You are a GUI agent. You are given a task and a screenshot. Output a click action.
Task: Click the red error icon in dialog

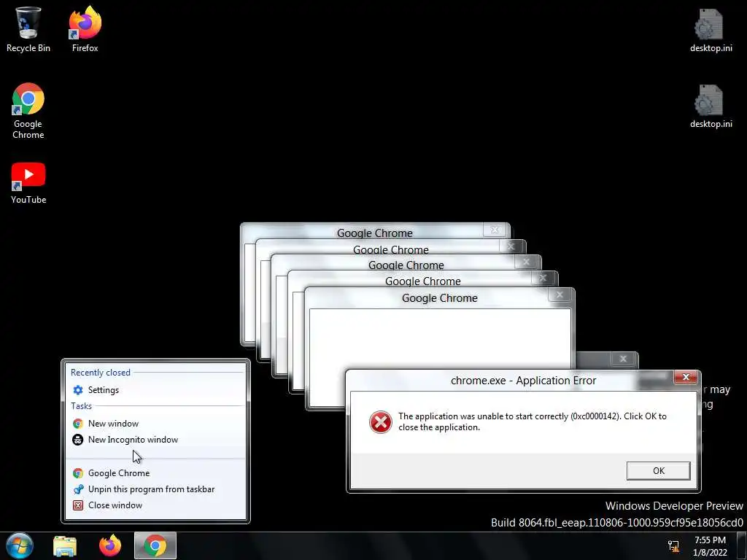tap(380, 422)
